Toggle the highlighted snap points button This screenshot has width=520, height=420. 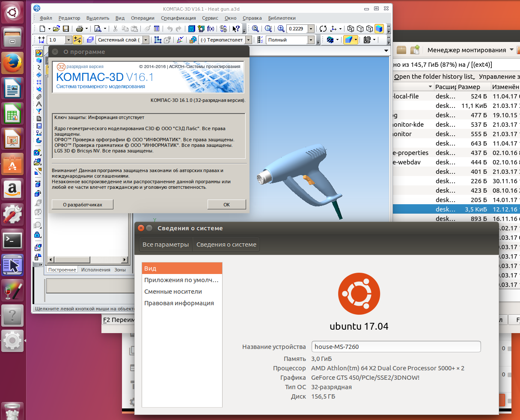(77, 40)
